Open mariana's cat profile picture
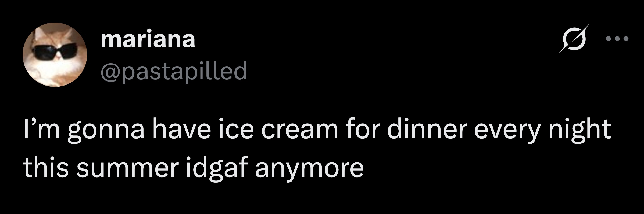644x214 pixels. pyautogui.click(x=55, y=54)
